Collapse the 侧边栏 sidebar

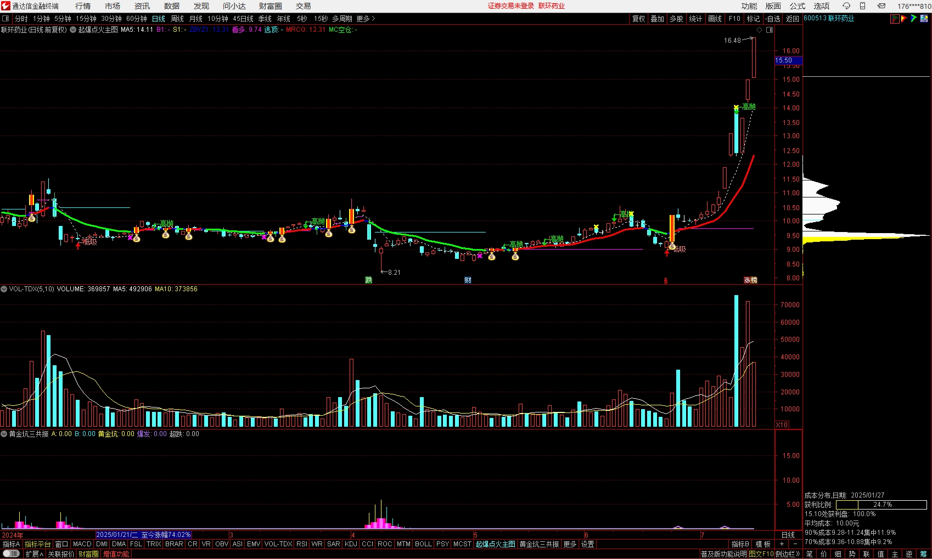(x=788, y=554)
